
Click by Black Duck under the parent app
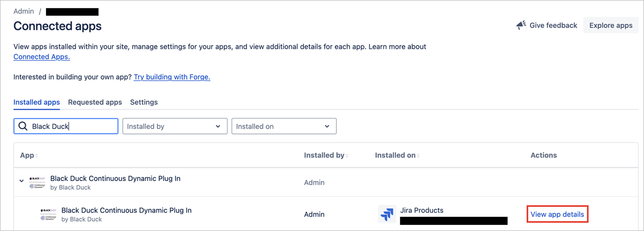[70, 188]
